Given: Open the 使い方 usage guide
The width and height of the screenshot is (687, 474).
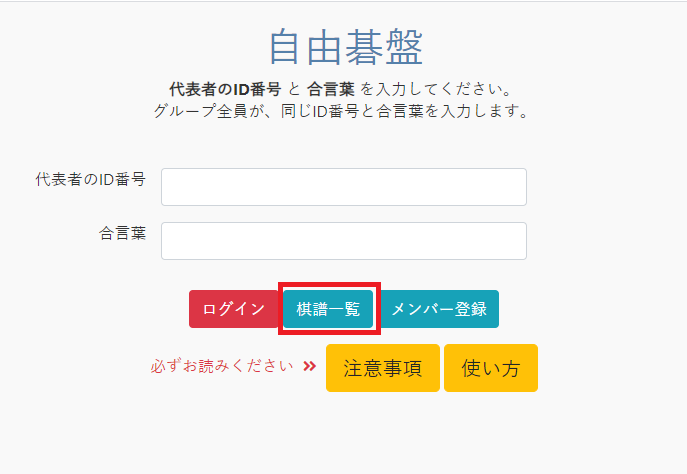Looking at the screenshot, I should [x=491, y=368].
